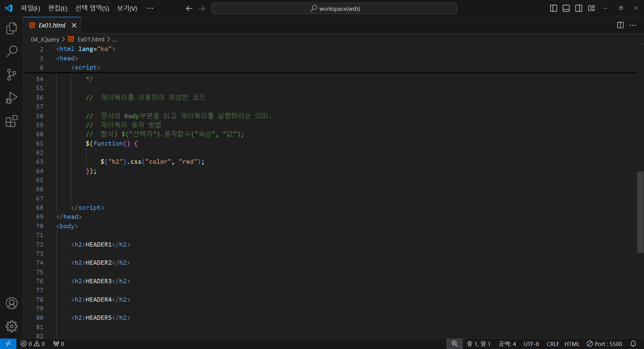The width and height of the screenshot is (644, 349).
Task: Open the Explorer view in activity bar
Action: pyautogui.click(x=11, y=29)
